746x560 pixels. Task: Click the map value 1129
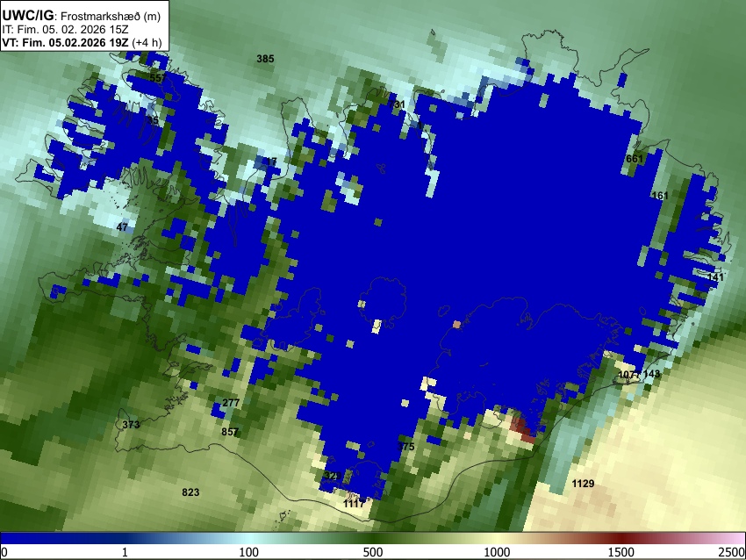(583, 484)
